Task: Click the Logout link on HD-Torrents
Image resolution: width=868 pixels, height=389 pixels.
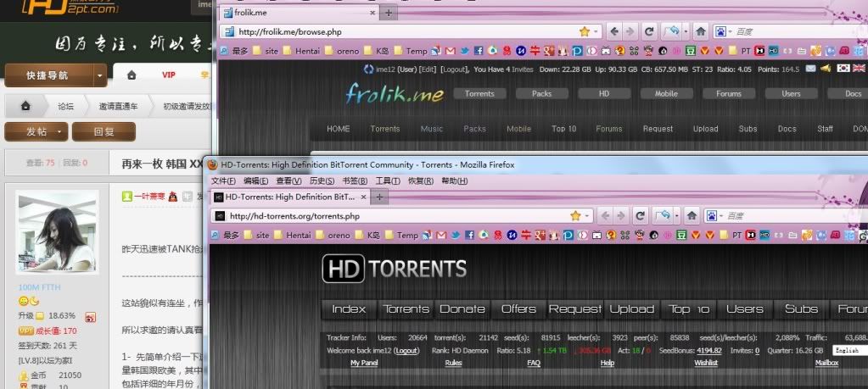Action: [x=406, y=350]
